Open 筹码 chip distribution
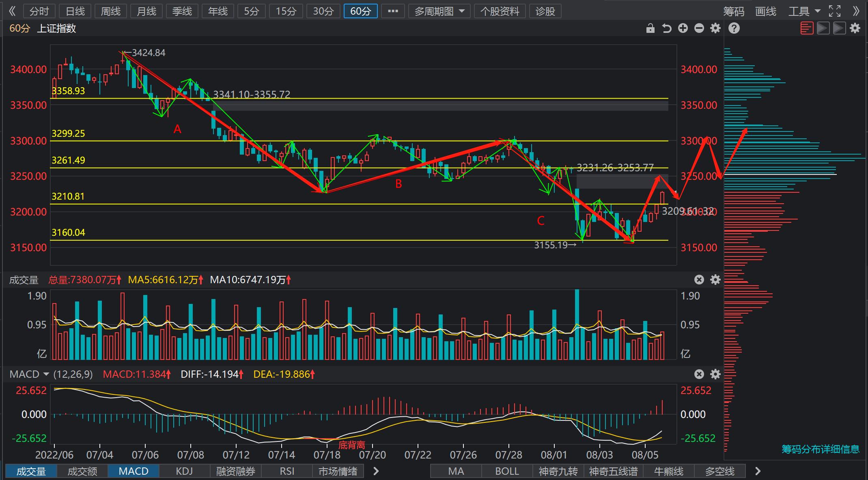Screen dimensions: 868x480 (734, 11)
